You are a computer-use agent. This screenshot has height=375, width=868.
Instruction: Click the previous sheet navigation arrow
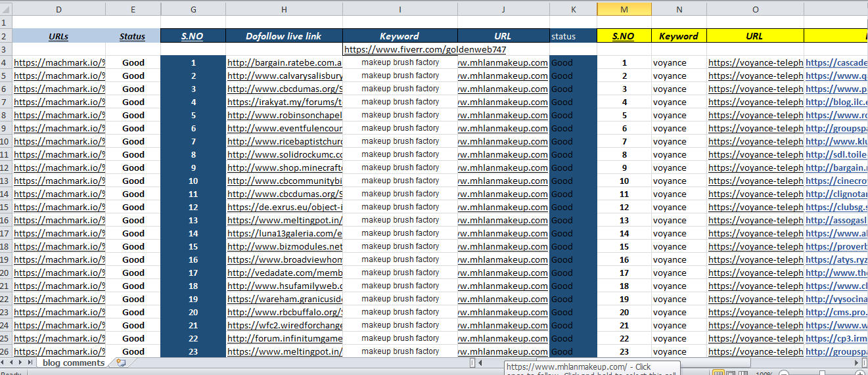coord(12,363)
